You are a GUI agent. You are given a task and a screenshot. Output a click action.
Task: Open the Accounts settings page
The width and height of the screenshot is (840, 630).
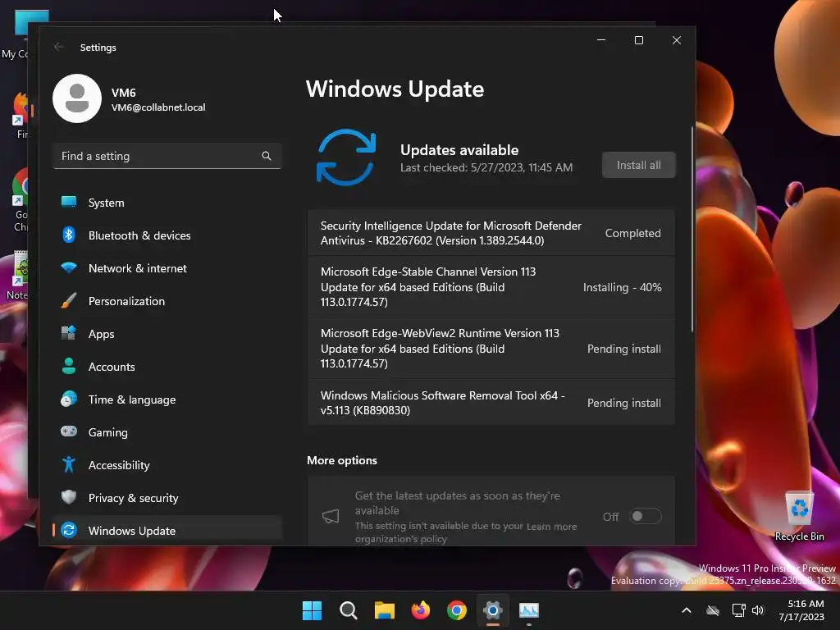pyautogui.click(x=167, y=367)
